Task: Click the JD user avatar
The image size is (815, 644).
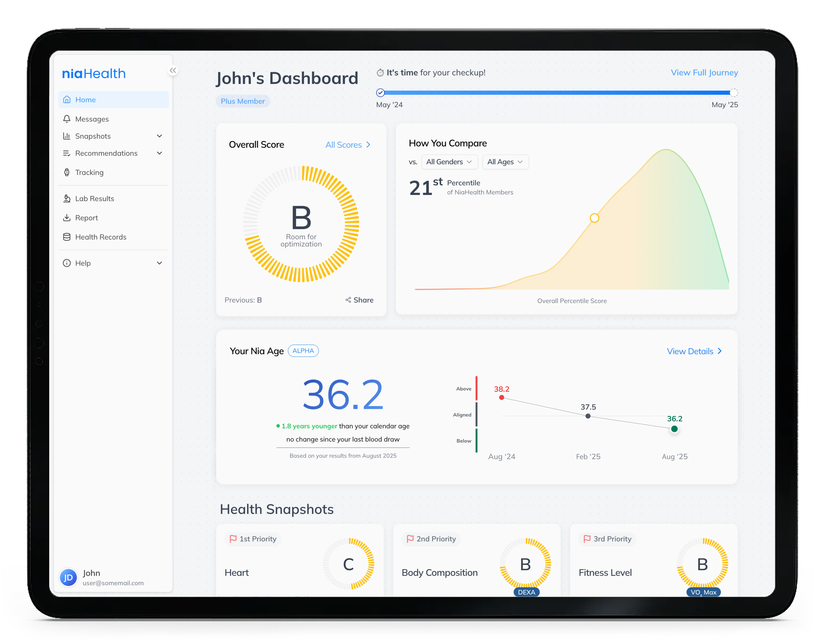Action: (68, 577)
